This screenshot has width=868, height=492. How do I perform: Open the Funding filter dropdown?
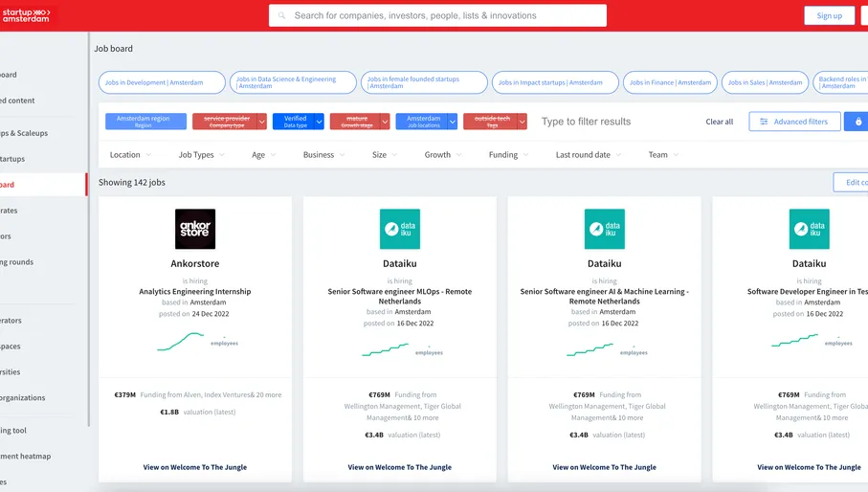509,155
